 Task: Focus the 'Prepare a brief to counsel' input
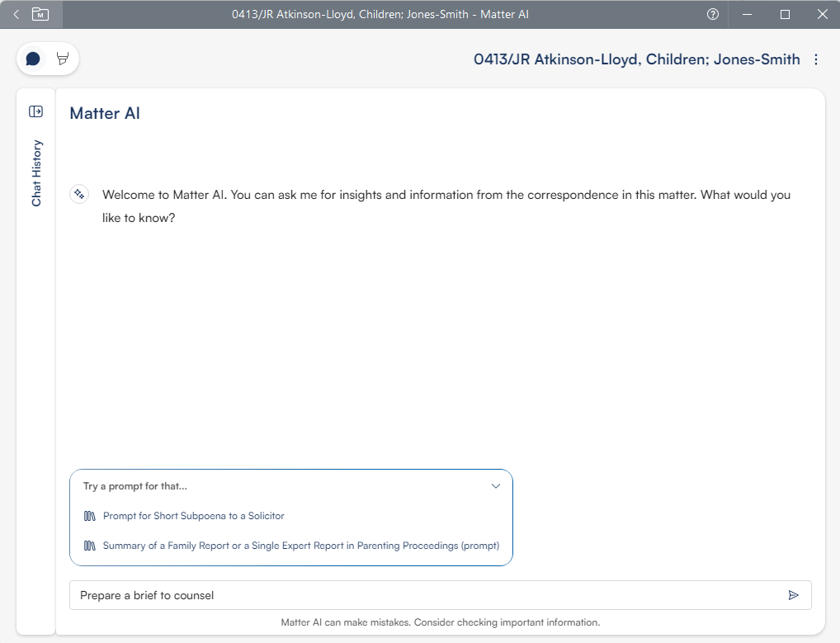click(425, 595)
